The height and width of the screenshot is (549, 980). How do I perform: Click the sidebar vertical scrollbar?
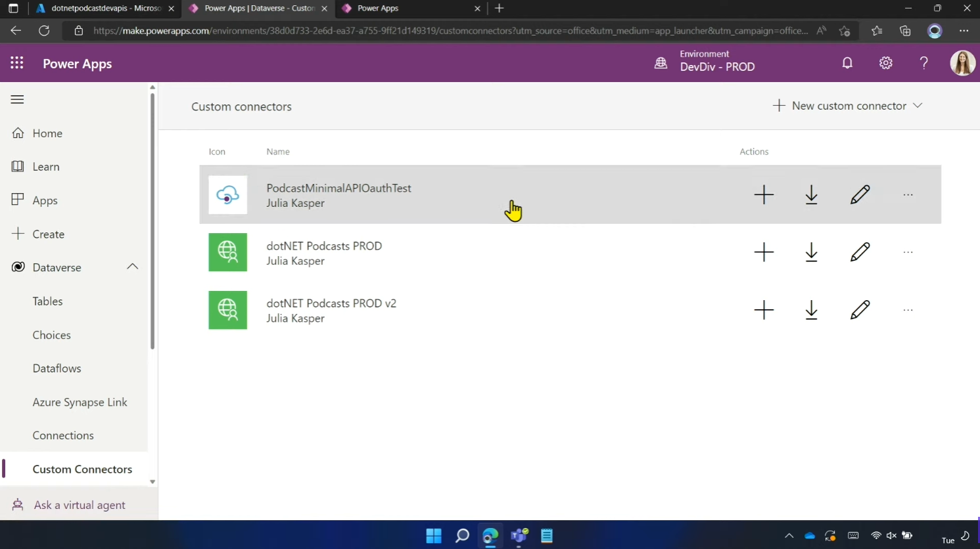click(152, 221)
